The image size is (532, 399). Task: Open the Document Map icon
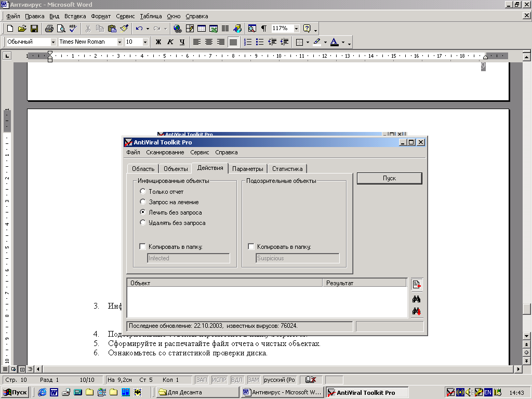(252, 29)
